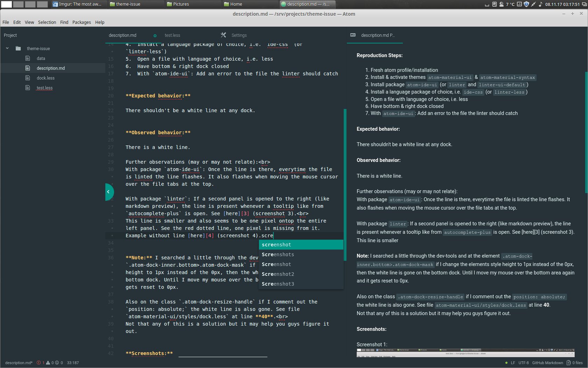Open the Edit menu
This screenshot has height=368, width=588.
pos(17,22)
